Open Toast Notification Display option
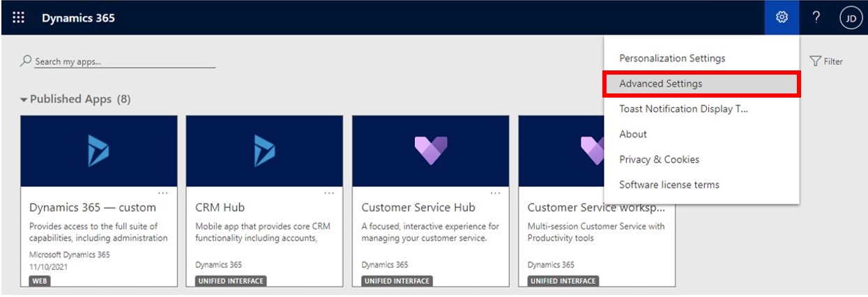868x297 pixels. click(683, 109)
